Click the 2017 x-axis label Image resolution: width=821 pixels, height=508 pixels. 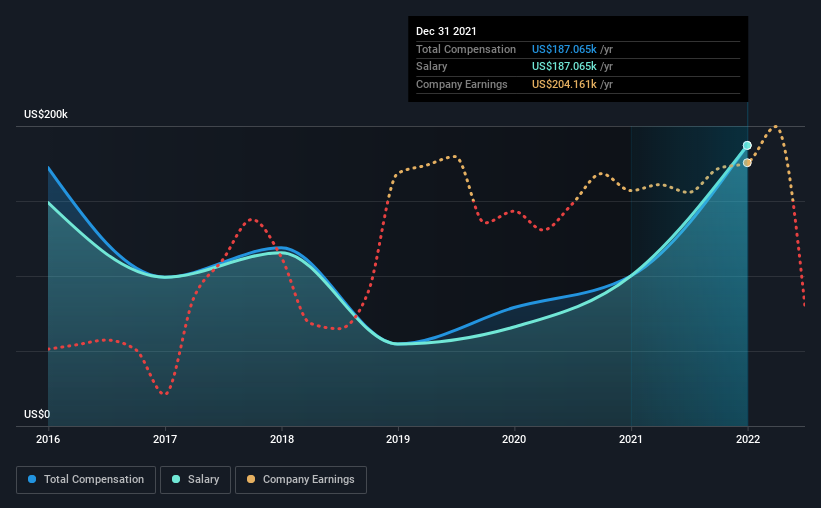165,439
